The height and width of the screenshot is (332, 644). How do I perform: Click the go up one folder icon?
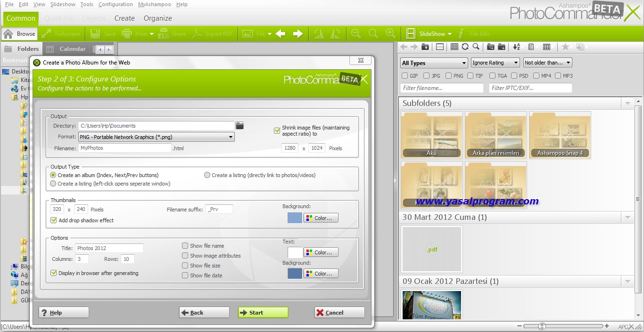coord(425,47)
